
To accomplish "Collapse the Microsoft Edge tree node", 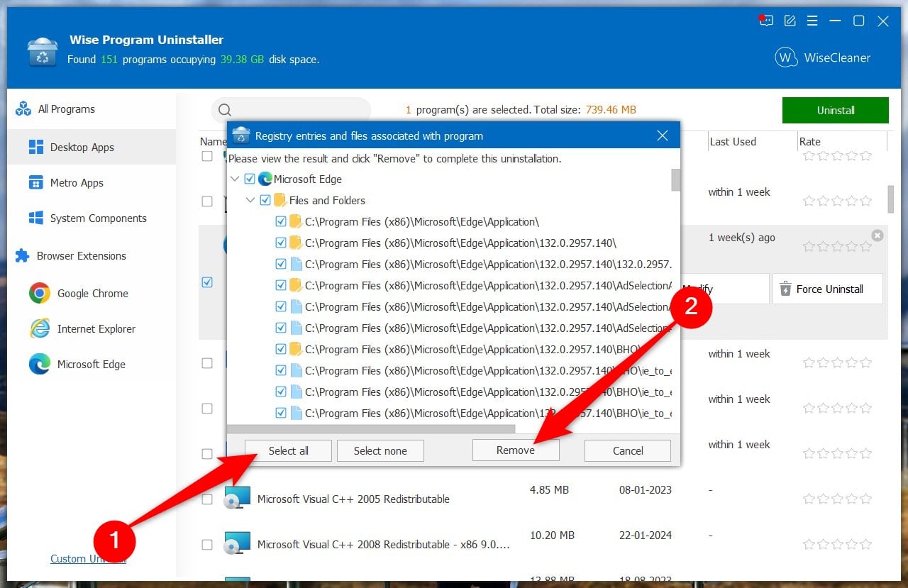I will (x=235, y=179).
